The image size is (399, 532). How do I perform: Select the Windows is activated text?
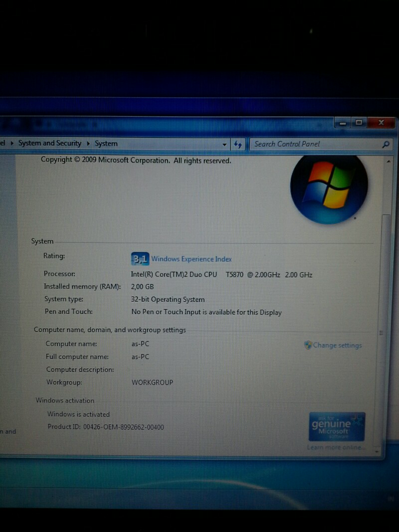click(x=79, y=414)
